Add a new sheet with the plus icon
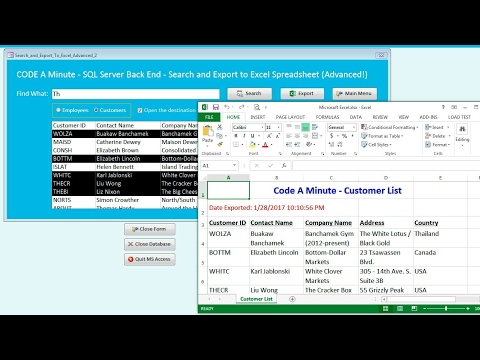The height and width of the screenshot is (360, 480). click(x=292, y=299)
